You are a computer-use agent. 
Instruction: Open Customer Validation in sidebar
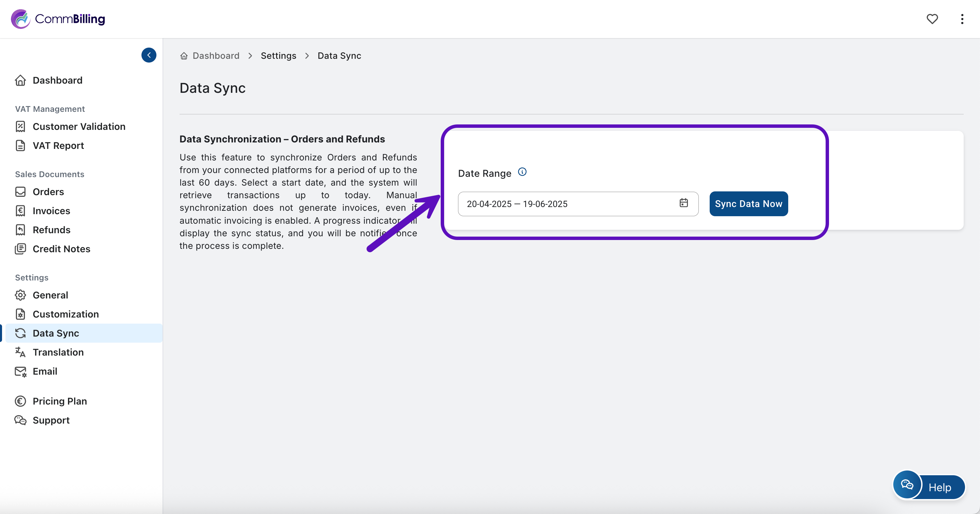pyautogui.click(x=79, y=126)
